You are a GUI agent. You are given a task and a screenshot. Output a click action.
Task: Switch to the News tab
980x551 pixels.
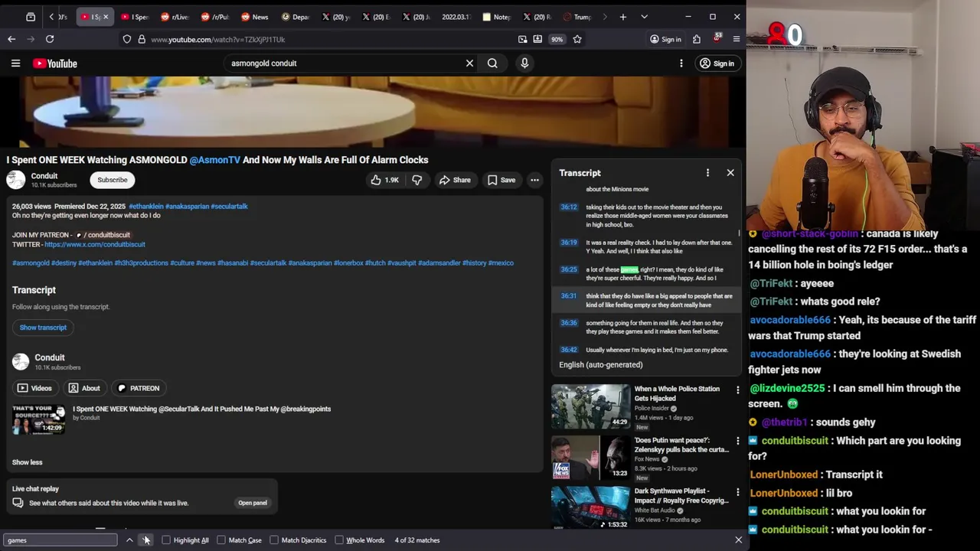point(254,17)
